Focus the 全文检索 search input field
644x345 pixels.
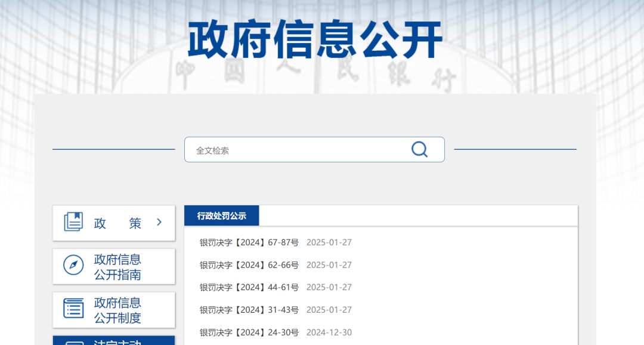[314, 150]
